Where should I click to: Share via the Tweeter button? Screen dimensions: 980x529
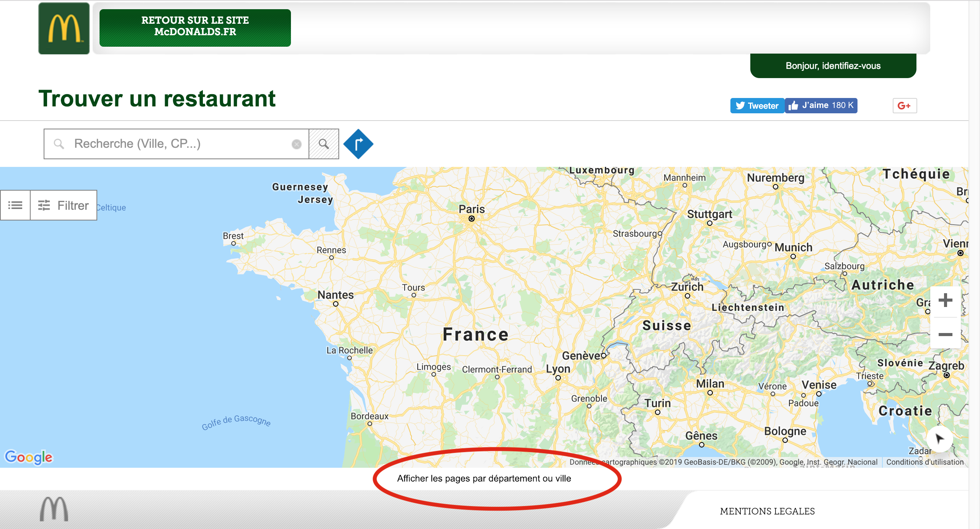coord(757,106)
